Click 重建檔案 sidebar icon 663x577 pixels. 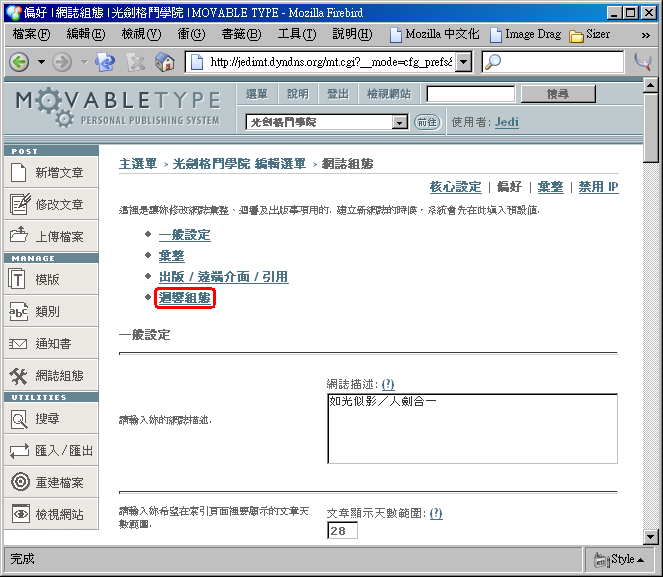20,482
